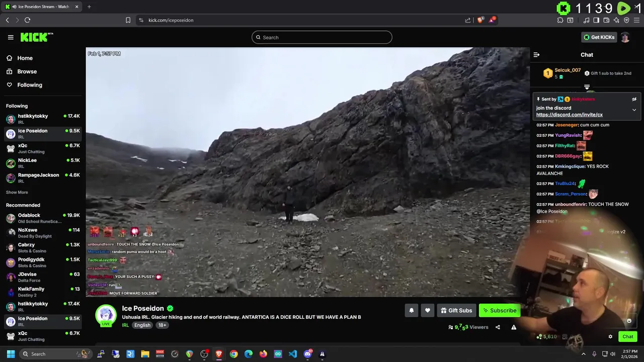This screenshot has height=362, width=644.
Task: Open NoXswe recommended channel
Action: coord(43,233)
